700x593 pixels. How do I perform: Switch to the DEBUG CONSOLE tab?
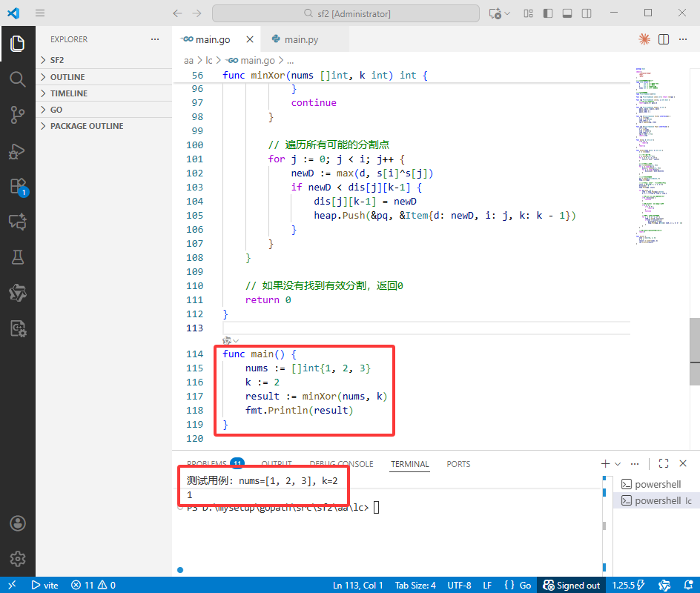click(x=342, y=464)
